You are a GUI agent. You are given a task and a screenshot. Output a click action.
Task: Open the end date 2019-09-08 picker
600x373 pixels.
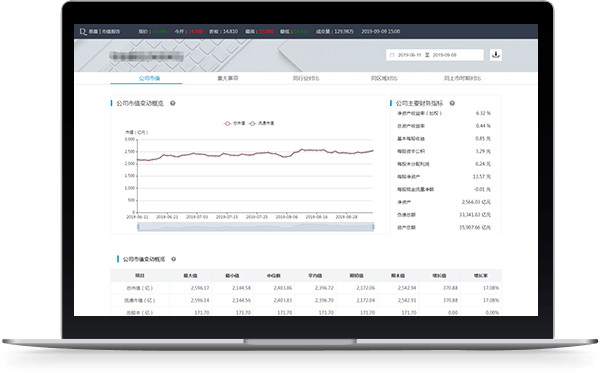click(x=444, y=55)
